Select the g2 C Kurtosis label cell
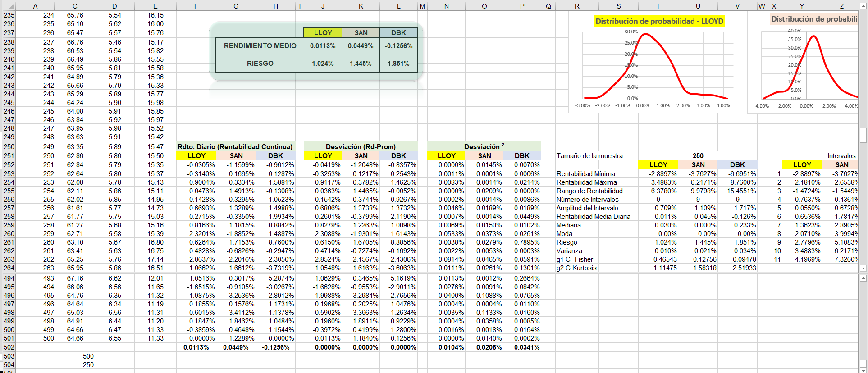This screenshot has height=373, width=868. point(576,268)
